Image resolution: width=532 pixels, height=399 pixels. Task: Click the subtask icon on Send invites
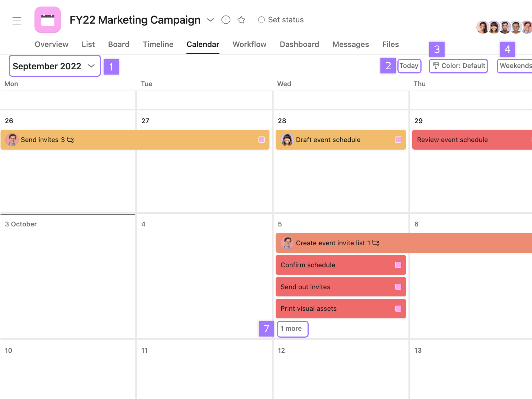click(70, 140)
